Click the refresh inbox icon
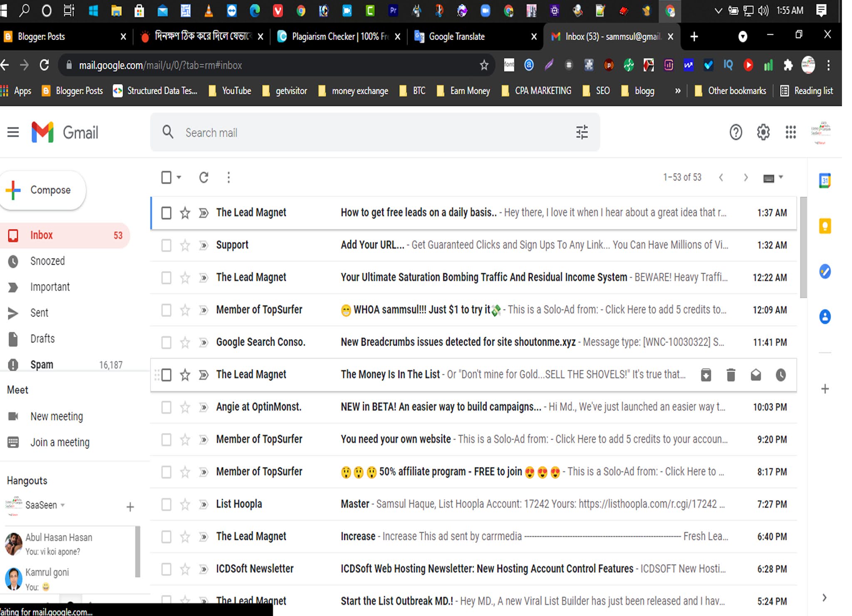 pyautogui.click(x=203, y=178)
